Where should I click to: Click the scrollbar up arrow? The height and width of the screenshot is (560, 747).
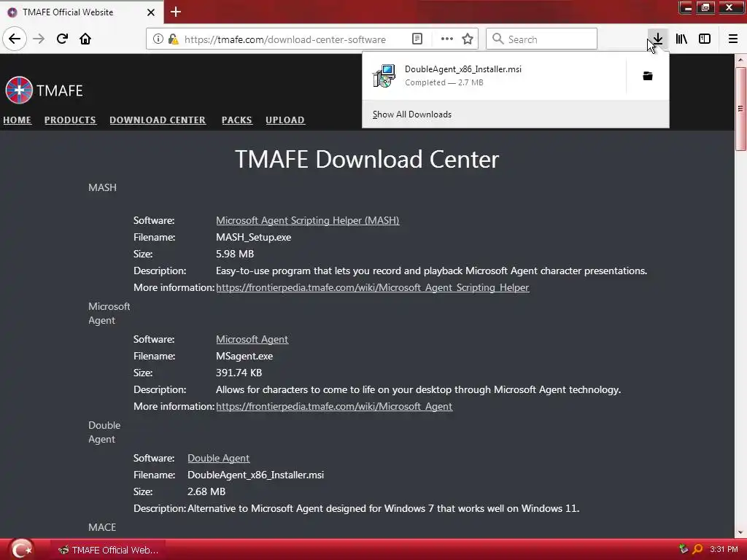click(740, 60)
